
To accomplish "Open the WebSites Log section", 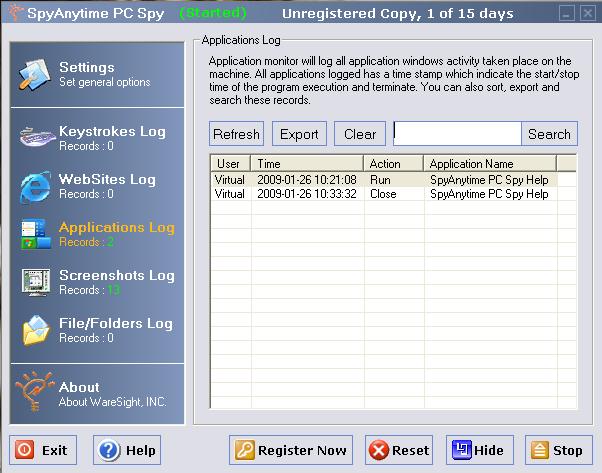I will click(97, 186).
